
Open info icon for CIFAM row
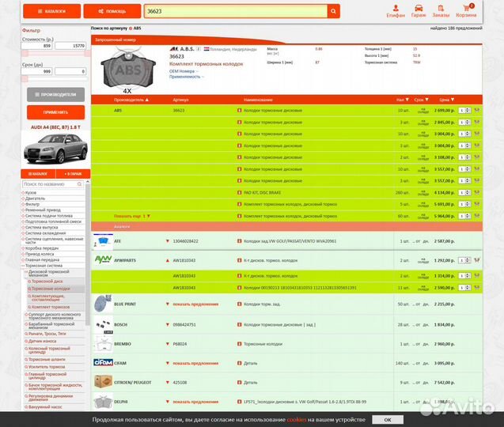(x=240, y=363)
